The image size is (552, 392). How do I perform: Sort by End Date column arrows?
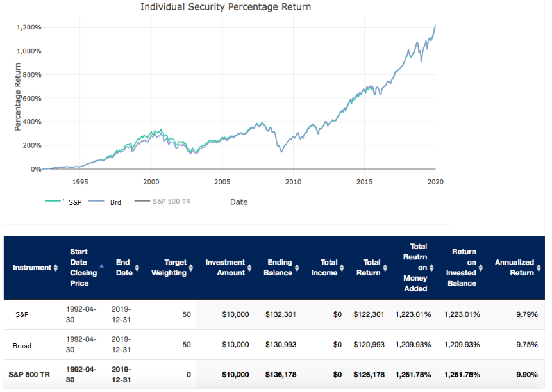click(x=137, y=268)
